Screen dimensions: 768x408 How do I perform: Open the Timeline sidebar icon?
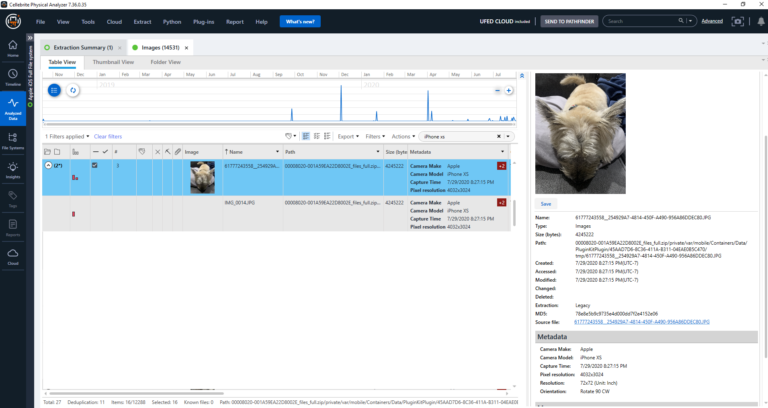[x=13, y=76]
